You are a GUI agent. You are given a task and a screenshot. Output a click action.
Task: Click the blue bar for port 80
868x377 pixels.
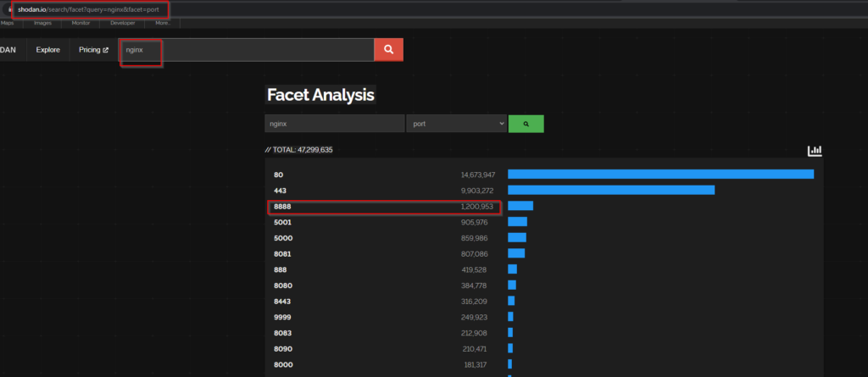point(660,175)
